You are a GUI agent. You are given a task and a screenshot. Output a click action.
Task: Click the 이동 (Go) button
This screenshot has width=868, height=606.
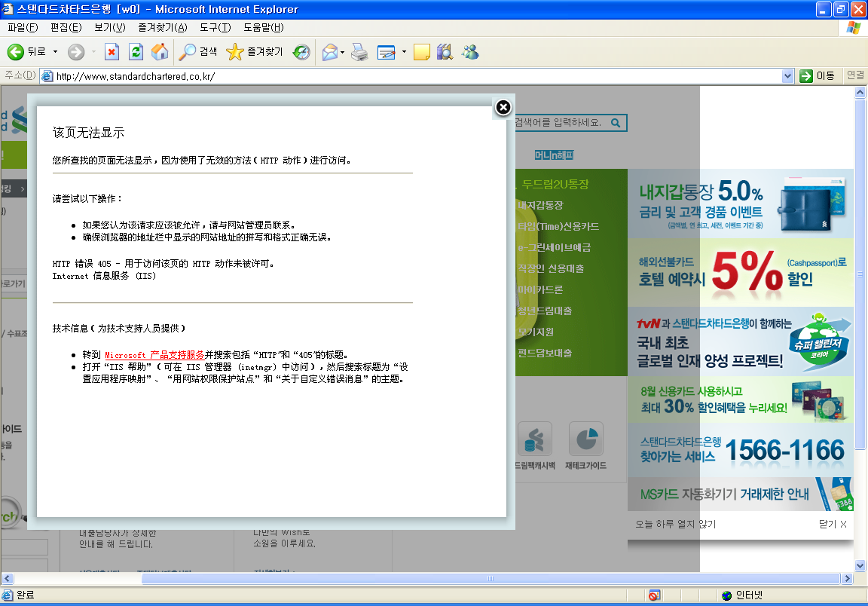coord(818,76)
